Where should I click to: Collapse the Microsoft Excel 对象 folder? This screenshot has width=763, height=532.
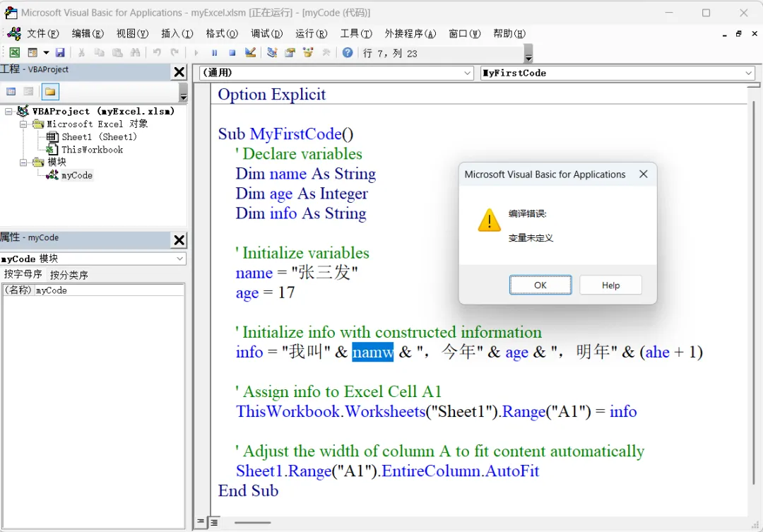[23, 124]
